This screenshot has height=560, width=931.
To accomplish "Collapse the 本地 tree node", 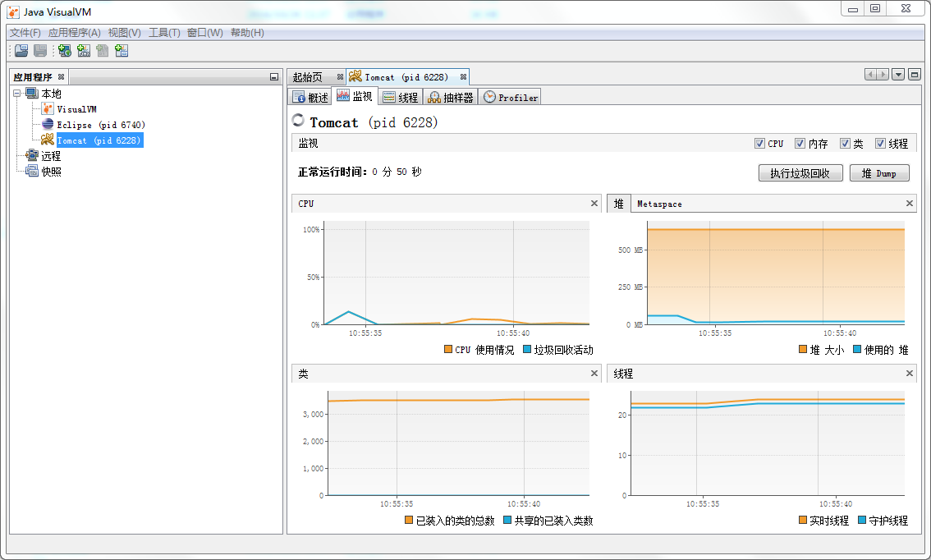I will click(x=16, y=94).
